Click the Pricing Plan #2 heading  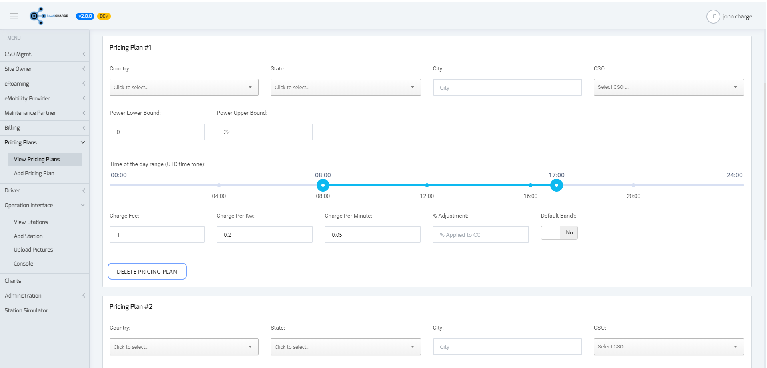pos(131,307)
